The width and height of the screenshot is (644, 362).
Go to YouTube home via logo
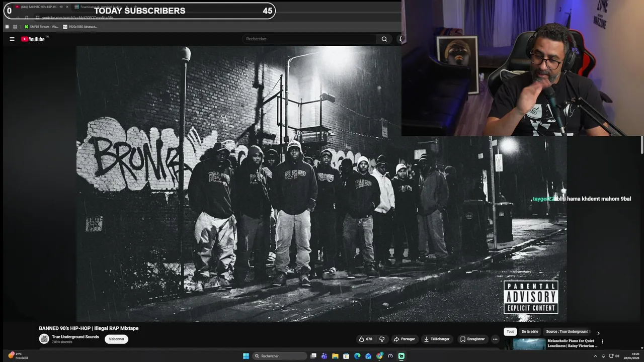click(x=33, y=39)
